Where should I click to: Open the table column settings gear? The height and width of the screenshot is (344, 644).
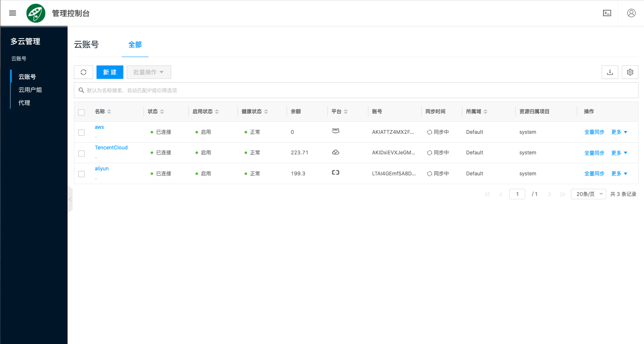click(x=630, y=72)
